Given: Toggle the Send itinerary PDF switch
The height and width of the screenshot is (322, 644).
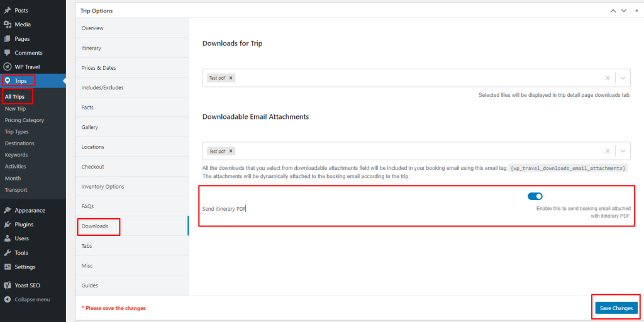Looking at the screenshot, I should click(535, 196).
